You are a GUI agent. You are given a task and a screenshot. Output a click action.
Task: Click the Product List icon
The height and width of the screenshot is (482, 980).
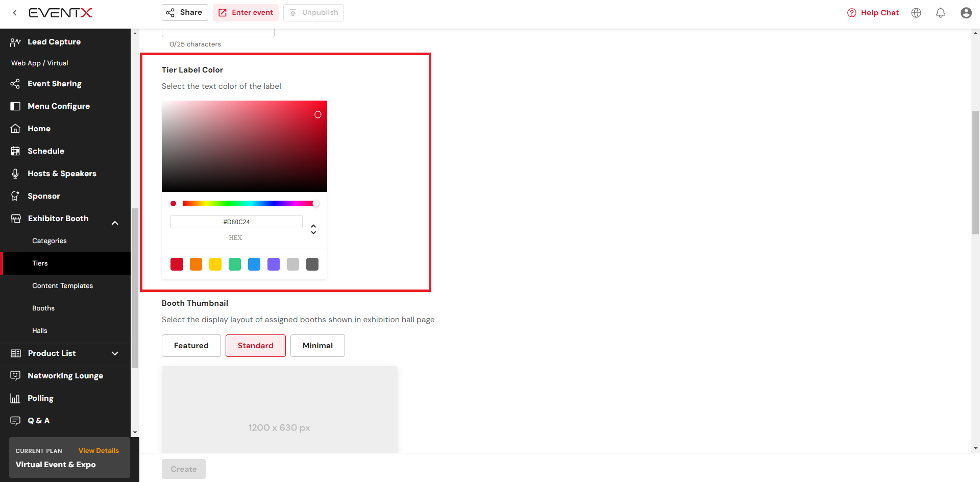click(16, 353)
